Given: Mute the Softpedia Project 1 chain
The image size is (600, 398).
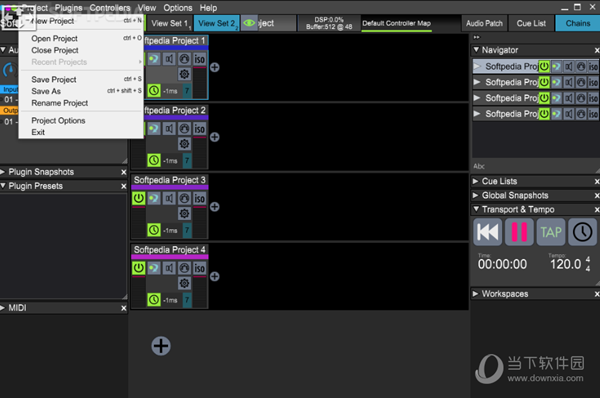Looking at the screenshot, I should (169, 59).
